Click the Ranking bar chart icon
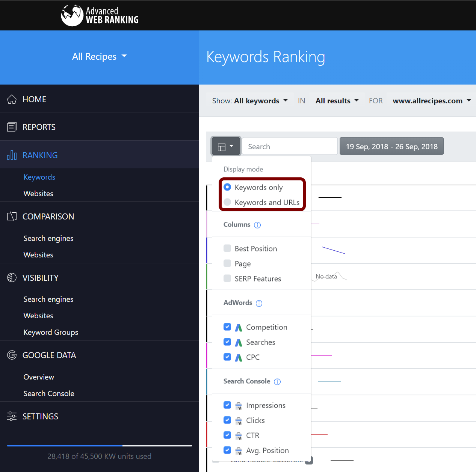The height and width of the screenshot is (472, 476). [12, 155]
